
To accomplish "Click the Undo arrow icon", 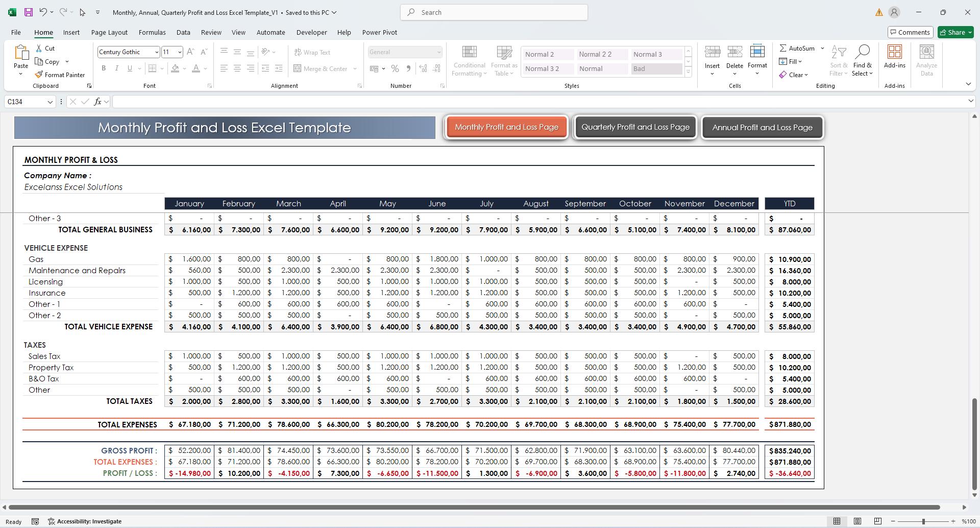I will tap(43, 12).
